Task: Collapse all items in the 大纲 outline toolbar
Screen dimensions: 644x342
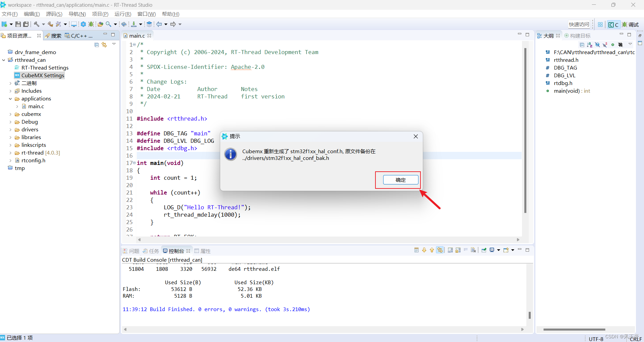Action: tap(582, 45)
